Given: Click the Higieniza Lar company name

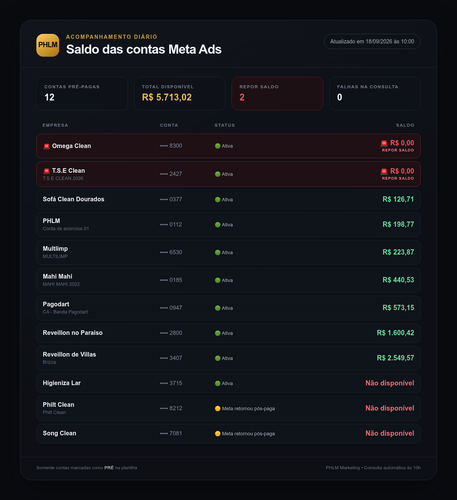Looking at the screenshot, I should [x=62, y=383].
